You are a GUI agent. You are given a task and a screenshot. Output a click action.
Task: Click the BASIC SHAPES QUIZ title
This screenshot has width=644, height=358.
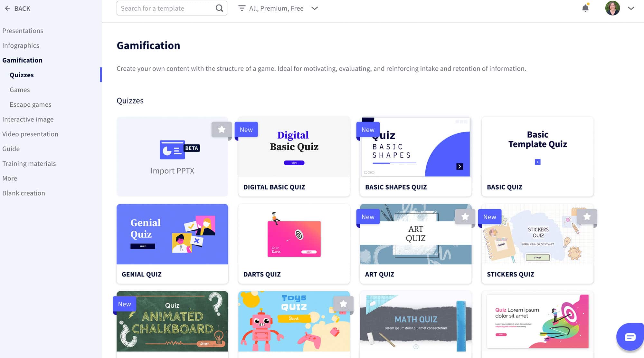[396, 187]
